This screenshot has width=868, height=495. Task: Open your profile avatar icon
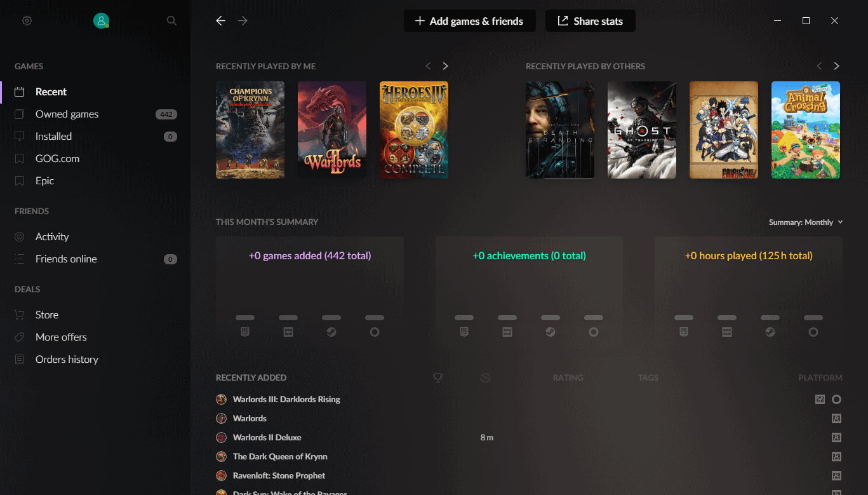pos(102,20)
